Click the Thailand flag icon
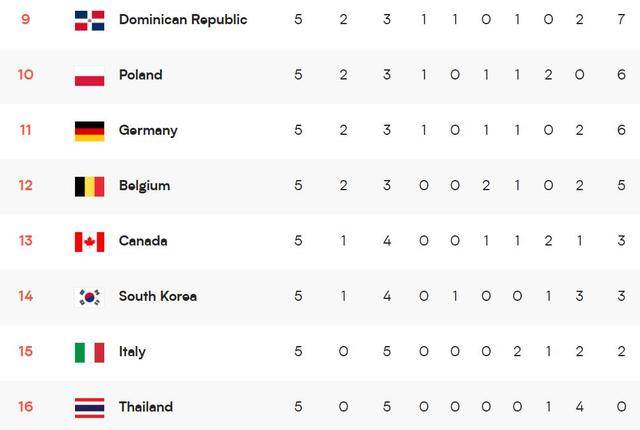The width and height of the screenshot is (640, 430). pos(89,408)
